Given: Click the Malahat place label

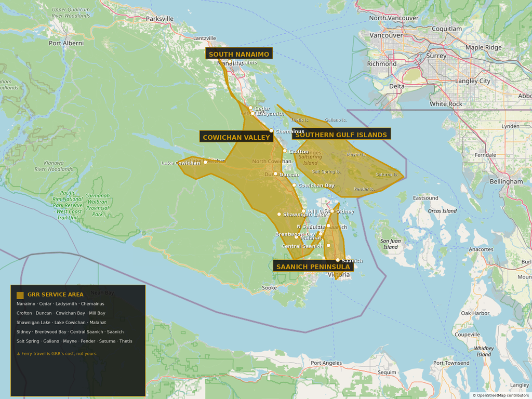Looking at the screenshot, I should pos(311,238).
